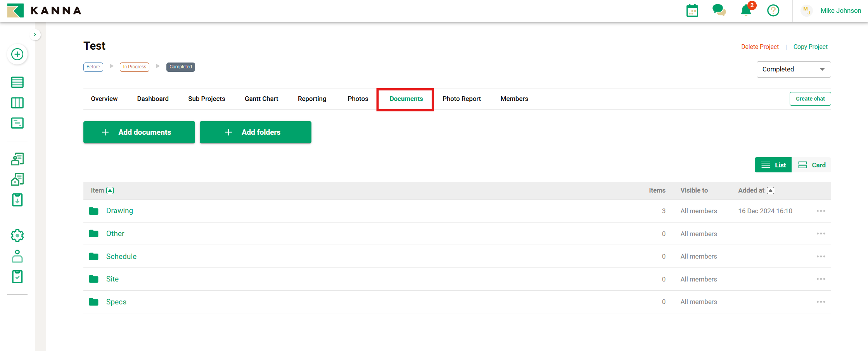Open the Completed status dropdown

point(794,70)
